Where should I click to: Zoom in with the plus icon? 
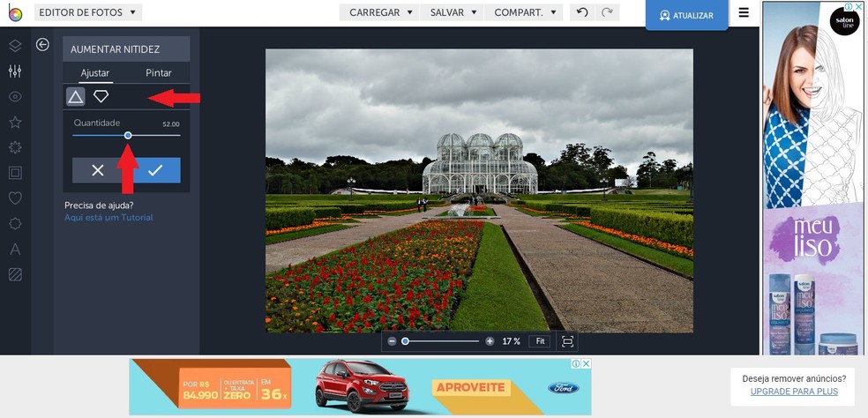coord(490,341)
